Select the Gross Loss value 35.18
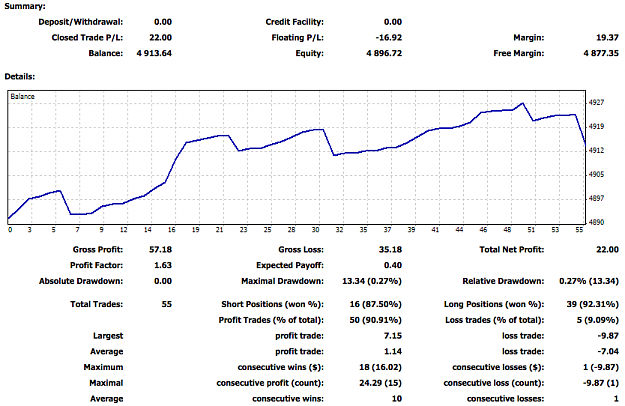Screen dimensions: 625x406 click(390, 250)
